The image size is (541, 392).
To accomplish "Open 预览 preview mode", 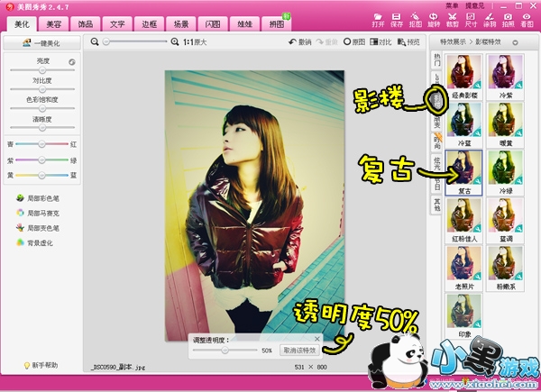I will coord(408,42).
